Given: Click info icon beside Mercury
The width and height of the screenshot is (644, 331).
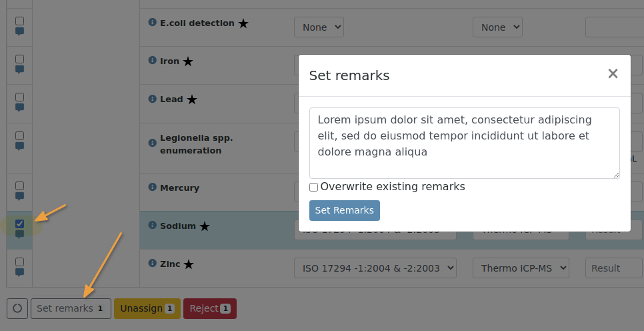Looking at the screenshot, I should [152, 188].
